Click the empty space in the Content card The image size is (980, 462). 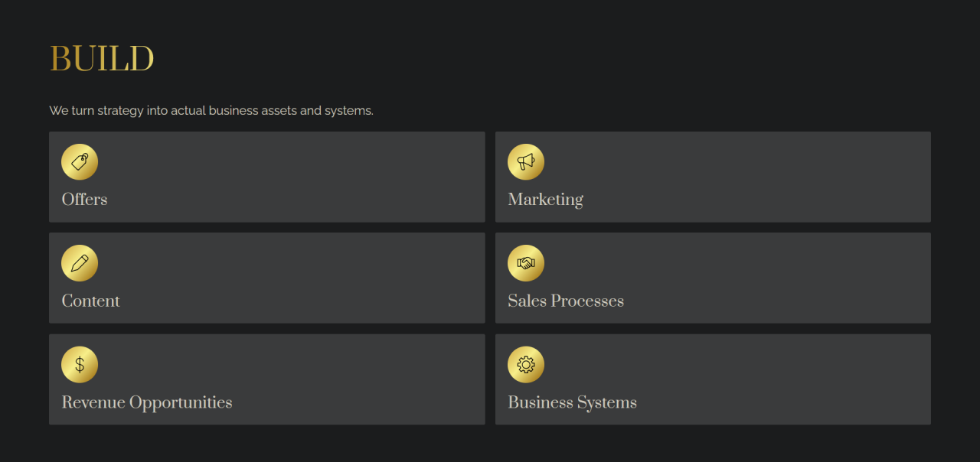(x=306, y=278)
